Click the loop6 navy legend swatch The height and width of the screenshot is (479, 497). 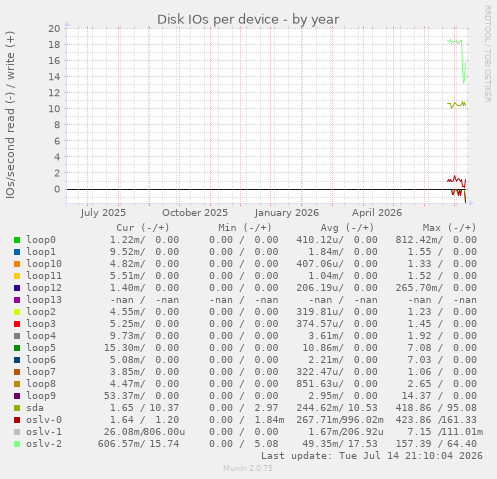17,360
